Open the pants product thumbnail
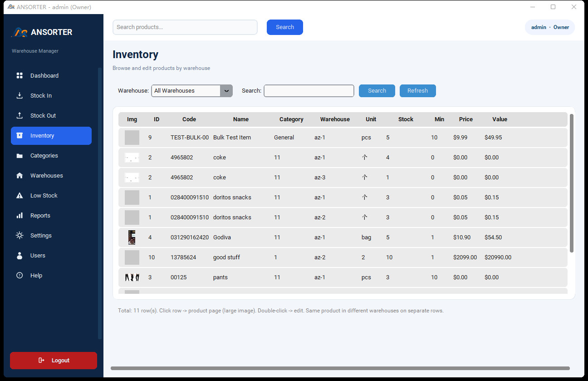Viewport: 588px width, 381px height. click(x=132, y=277)
